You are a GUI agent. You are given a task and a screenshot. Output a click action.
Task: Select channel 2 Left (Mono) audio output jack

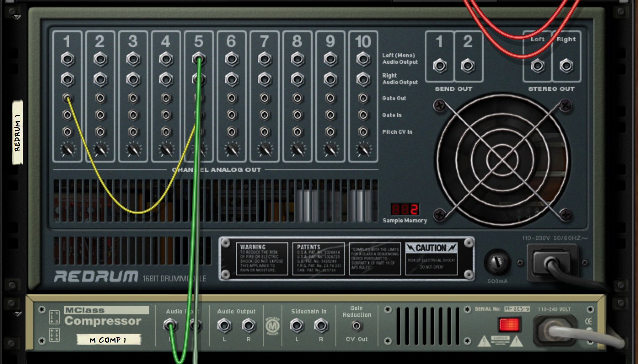[x=100, y=59]
